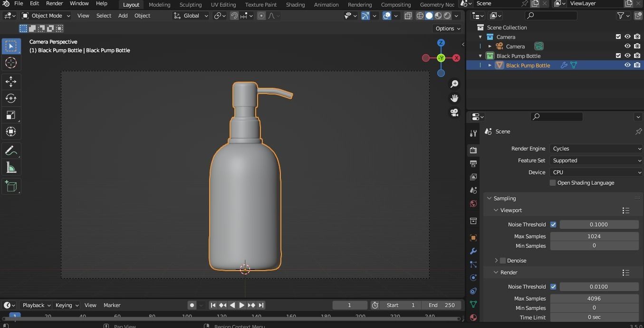Image resolution: width=644 pixels, height=328 pixels.
Task: Open the Render menu
Action: (54, 3)
